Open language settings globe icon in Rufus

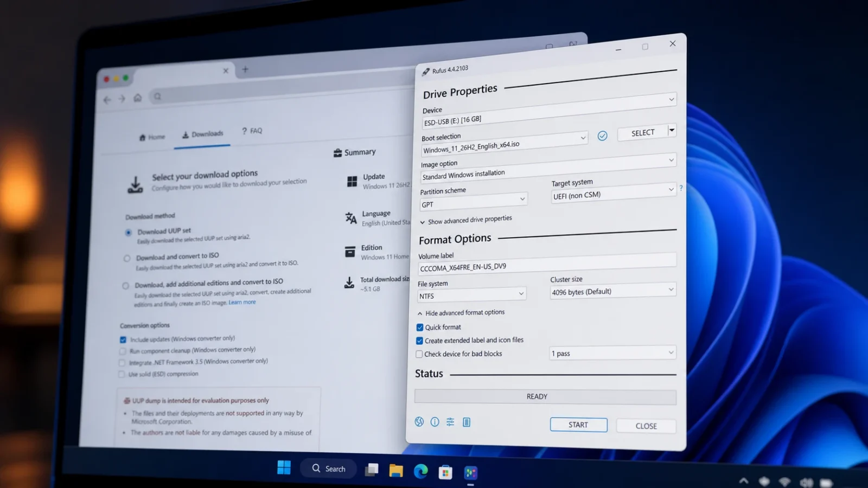click(x=419, y=421)
